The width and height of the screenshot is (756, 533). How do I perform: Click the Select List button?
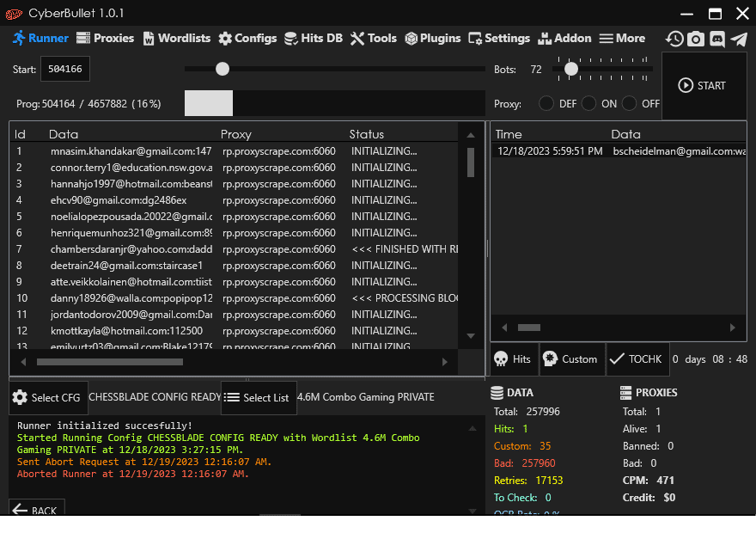258,398
